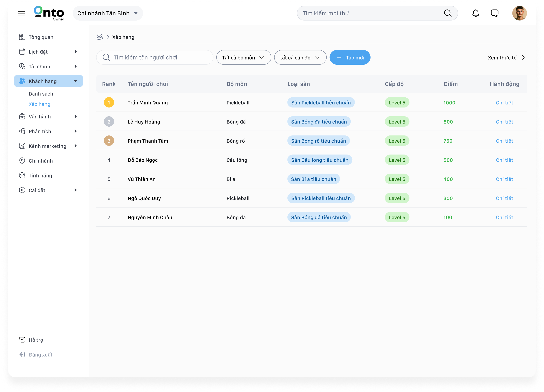
Task: Click the Tạo mới button
Action: click(x=350, y=57)
